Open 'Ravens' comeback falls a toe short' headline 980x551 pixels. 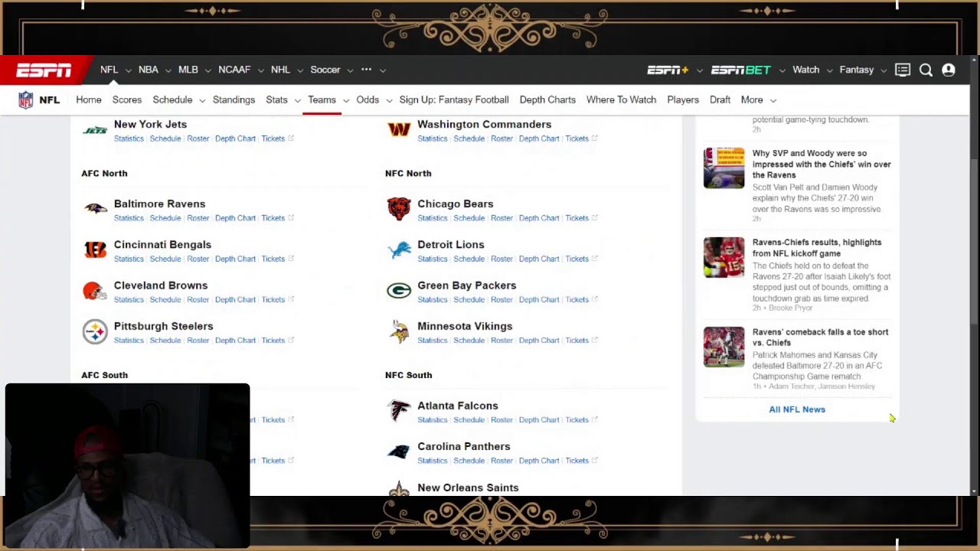(820, 337)
